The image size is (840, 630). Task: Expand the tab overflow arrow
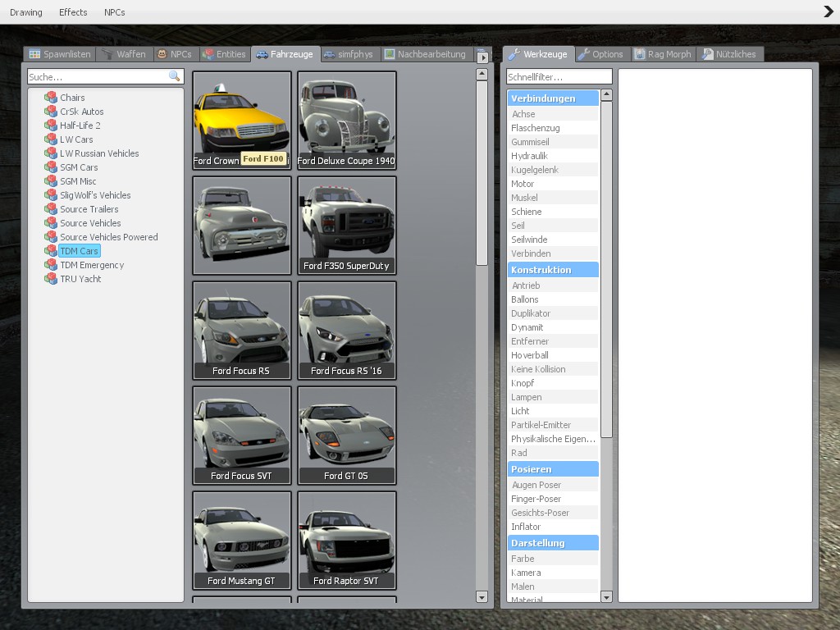(x=483, y=57)
